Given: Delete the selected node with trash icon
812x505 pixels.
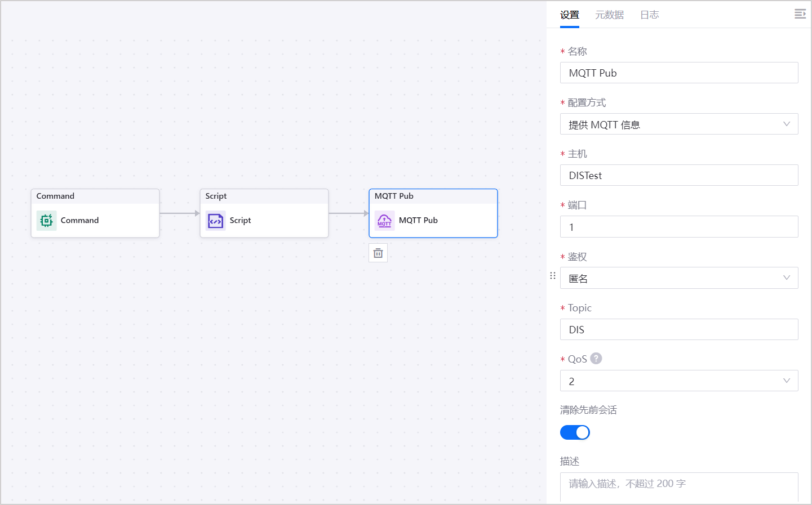Looking at the screenshot, I should (378, 253).
